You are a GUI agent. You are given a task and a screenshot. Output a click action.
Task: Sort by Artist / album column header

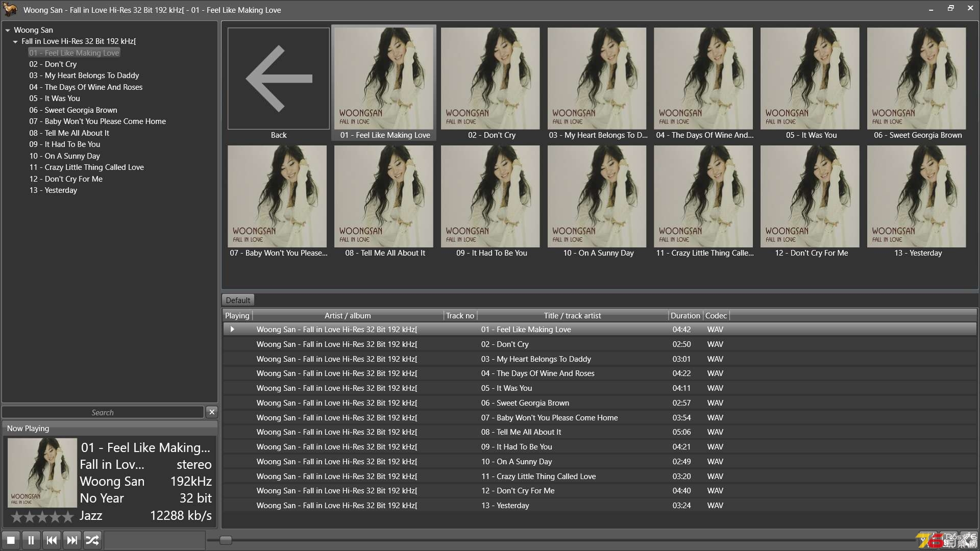[x=348, y=316]
